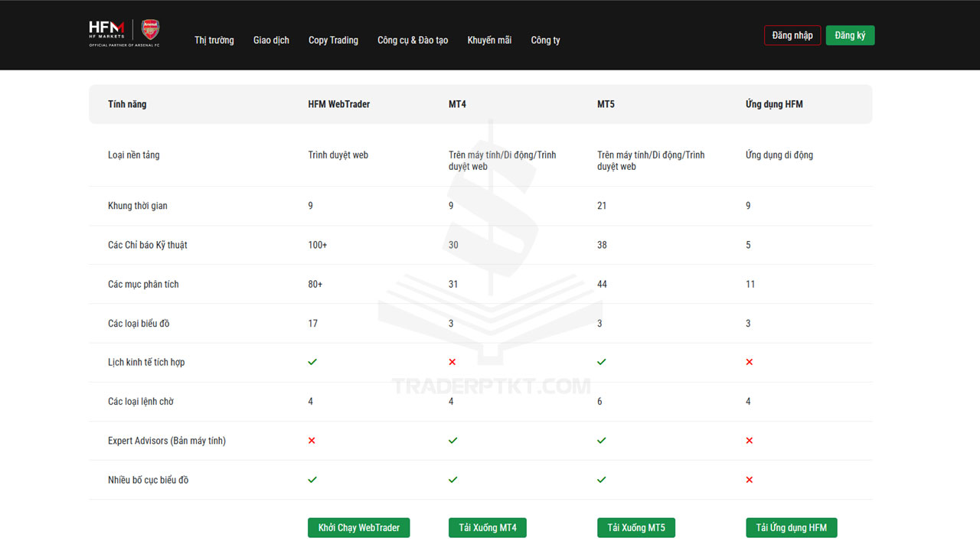Click the Các loại lệnh chờ row label

tap(141, 402)
